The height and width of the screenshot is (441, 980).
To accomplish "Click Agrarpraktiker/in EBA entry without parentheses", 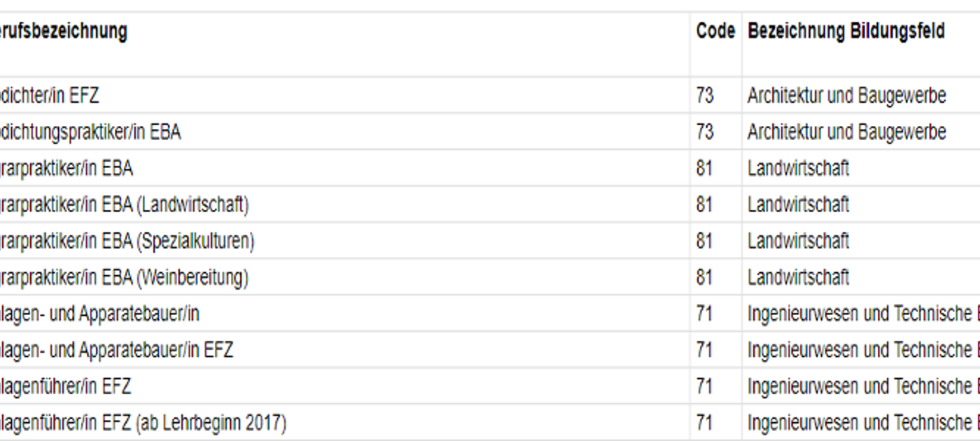I will pos(66,168).
